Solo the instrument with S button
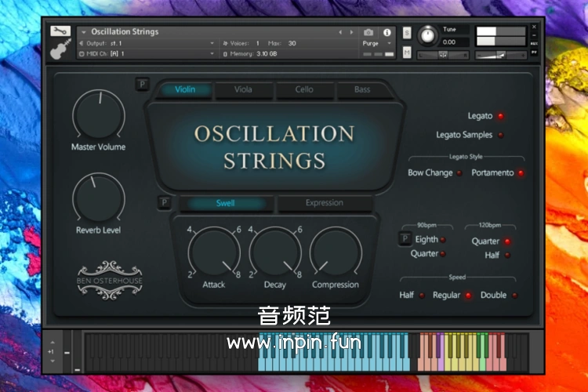Screen dimensions: 588x392 pos(407,33)
